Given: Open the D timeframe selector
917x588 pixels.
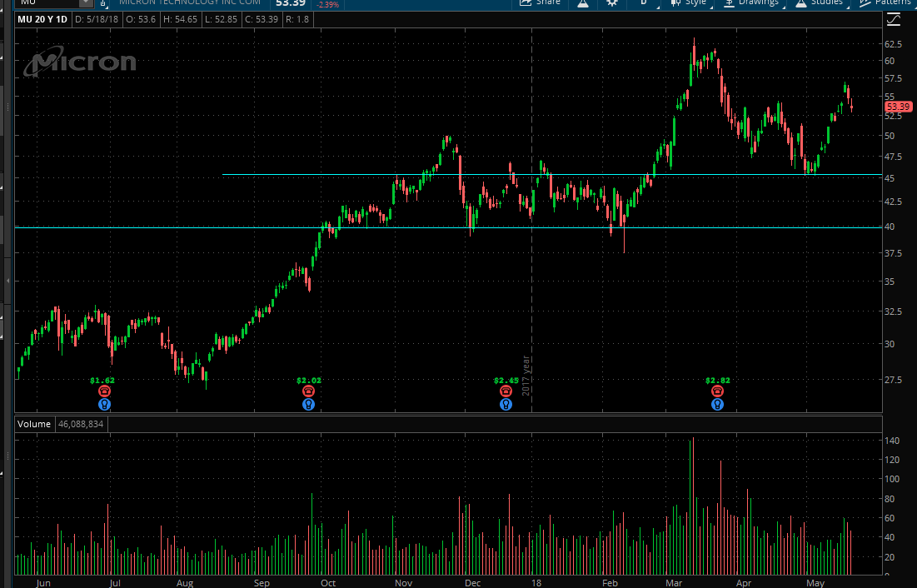Looking at the screenshot, I should tap(644, 3).
